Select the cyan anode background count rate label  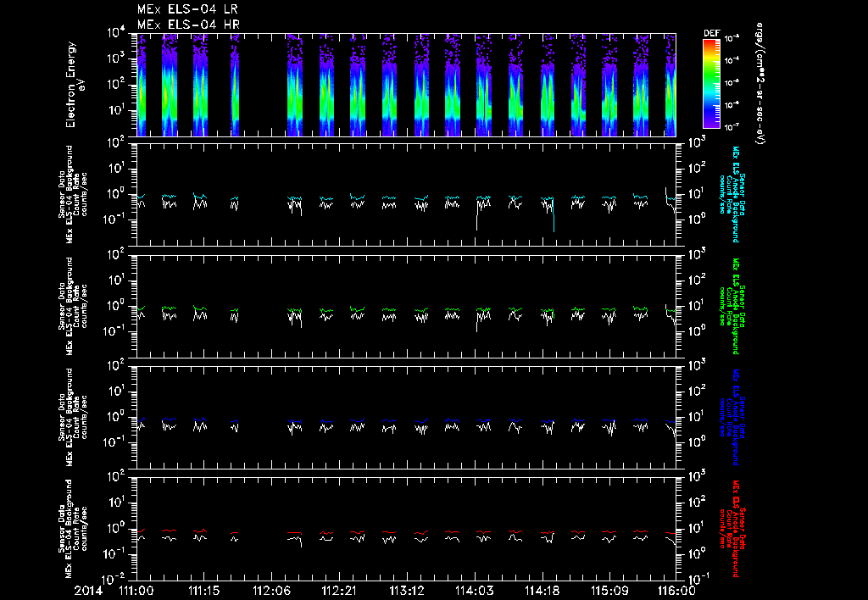[732, 194]
